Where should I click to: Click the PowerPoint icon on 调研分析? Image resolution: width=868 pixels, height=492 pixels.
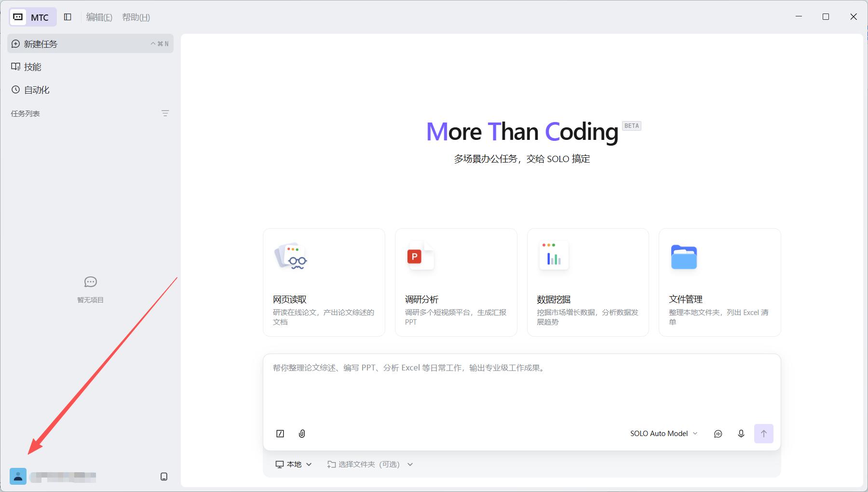[420, 256]
